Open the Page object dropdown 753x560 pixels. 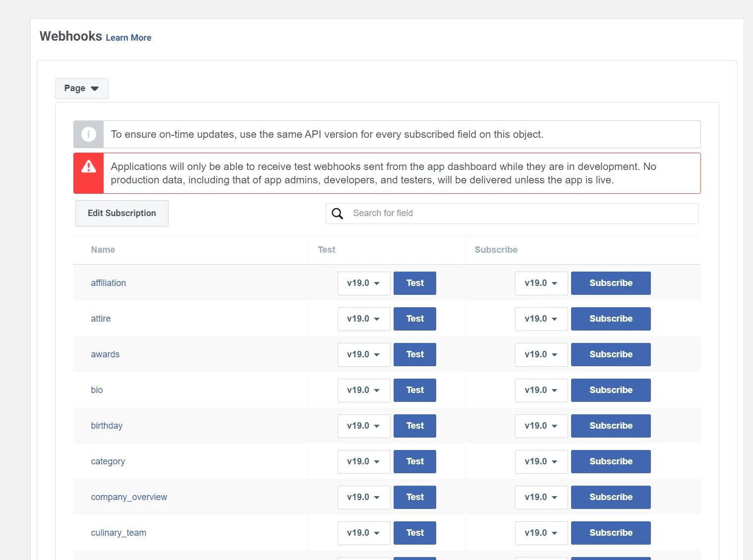point(82,88)
